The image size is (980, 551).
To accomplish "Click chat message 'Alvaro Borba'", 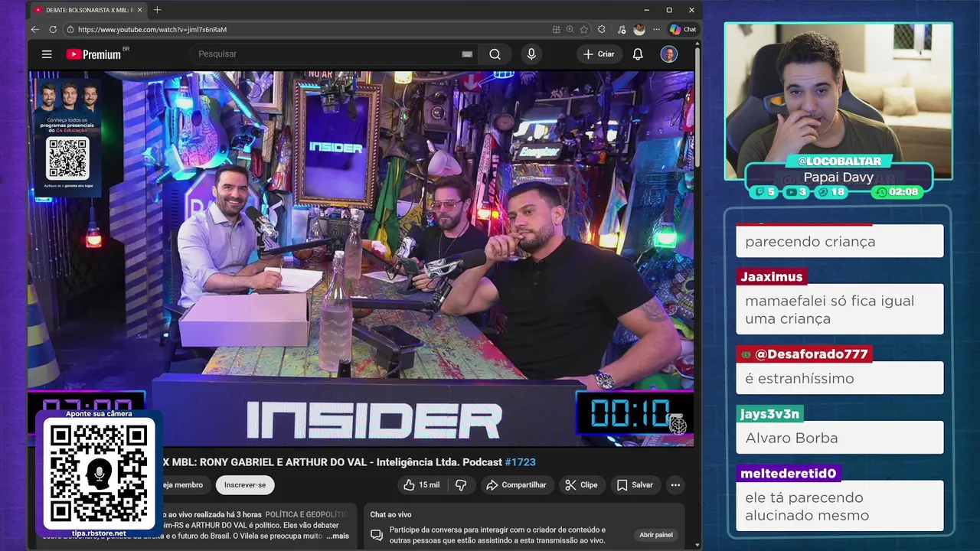I will pos(840,438).
